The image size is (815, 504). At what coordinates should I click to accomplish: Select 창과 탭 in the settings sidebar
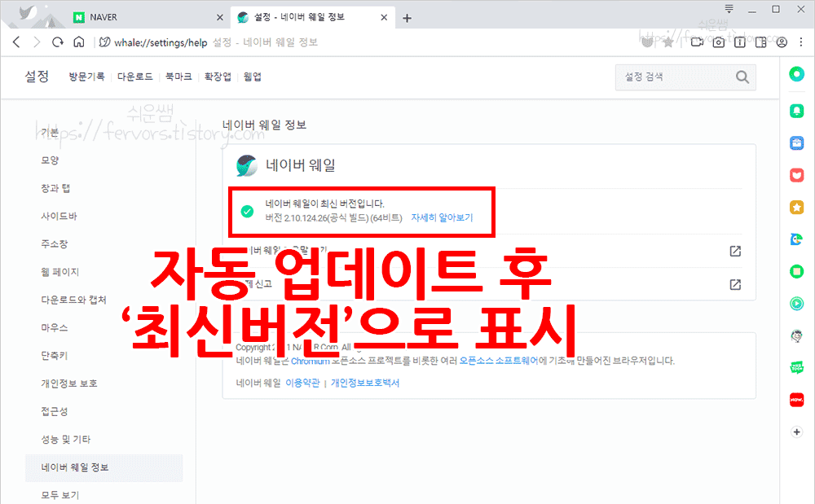tap(55, 188)
